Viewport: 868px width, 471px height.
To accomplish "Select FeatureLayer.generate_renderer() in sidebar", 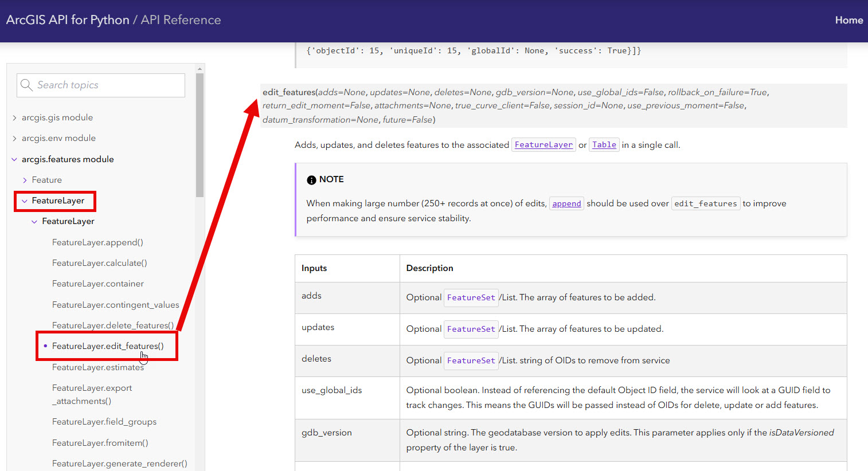I will point(119,463).
